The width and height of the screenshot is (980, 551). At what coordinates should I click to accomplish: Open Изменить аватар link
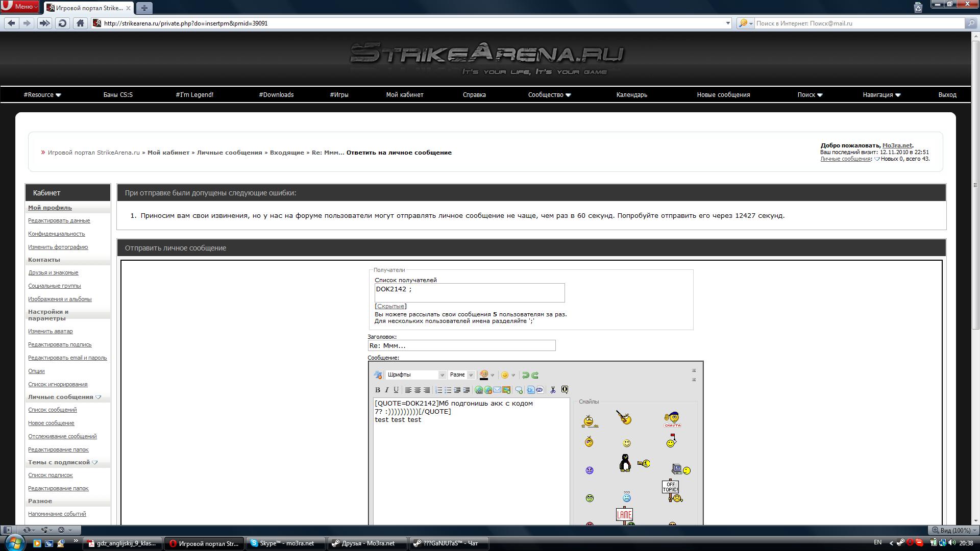pos(51,331)
